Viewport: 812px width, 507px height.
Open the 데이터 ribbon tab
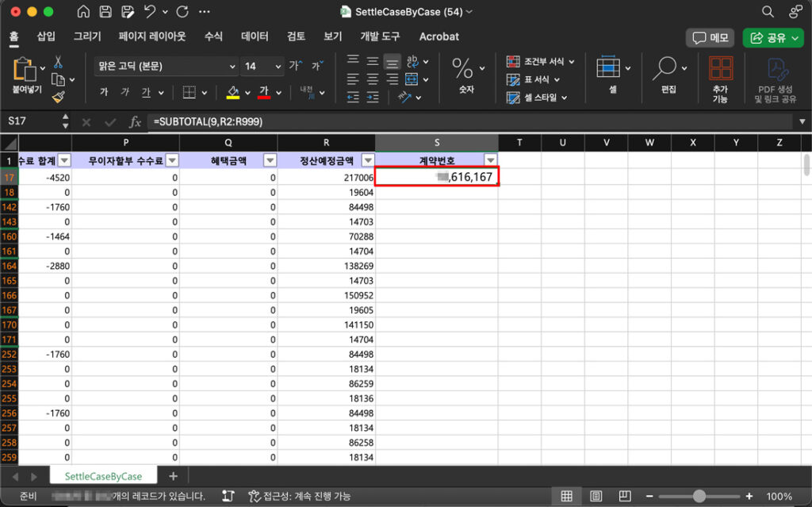click(255, 36)
